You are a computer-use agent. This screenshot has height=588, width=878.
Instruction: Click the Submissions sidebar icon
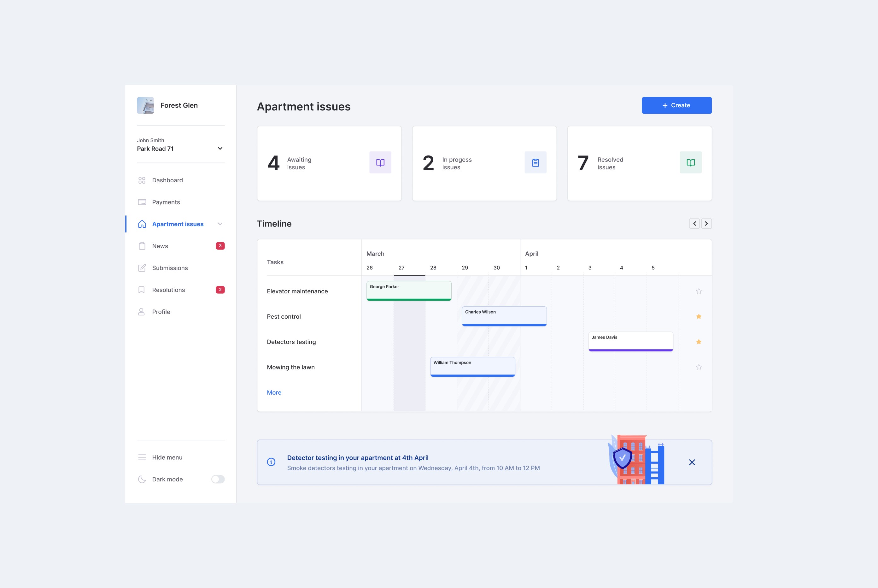[x=141, y=267]
